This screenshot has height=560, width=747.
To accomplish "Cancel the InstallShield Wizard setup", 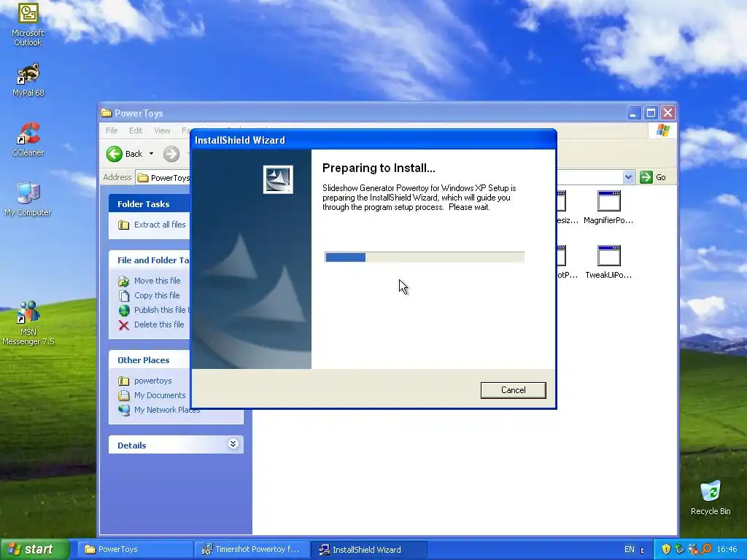I will pos(513,390).
